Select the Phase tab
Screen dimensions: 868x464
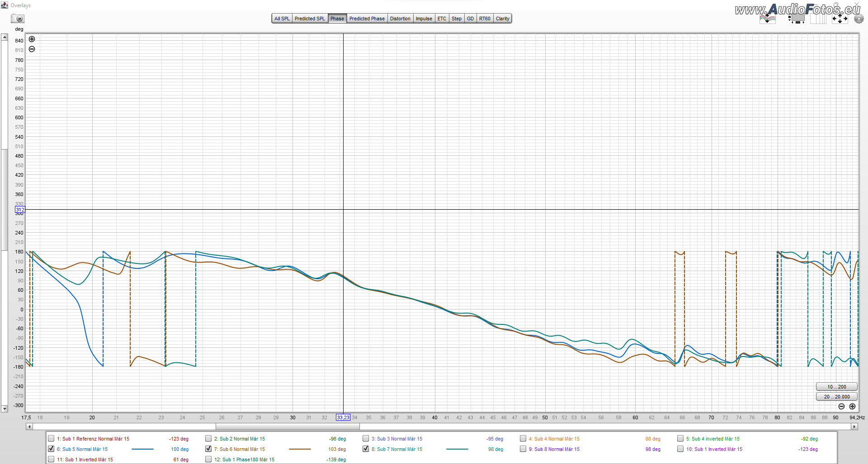(x=337, y=19)
